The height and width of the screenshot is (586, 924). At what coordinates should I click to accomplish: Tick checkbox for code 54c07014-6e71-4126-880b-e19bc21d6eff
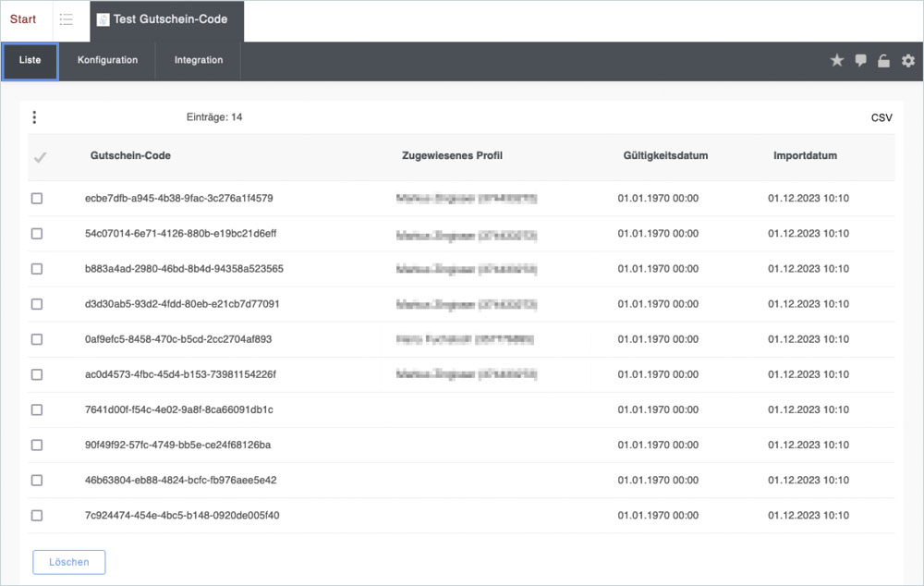(37, 234)
